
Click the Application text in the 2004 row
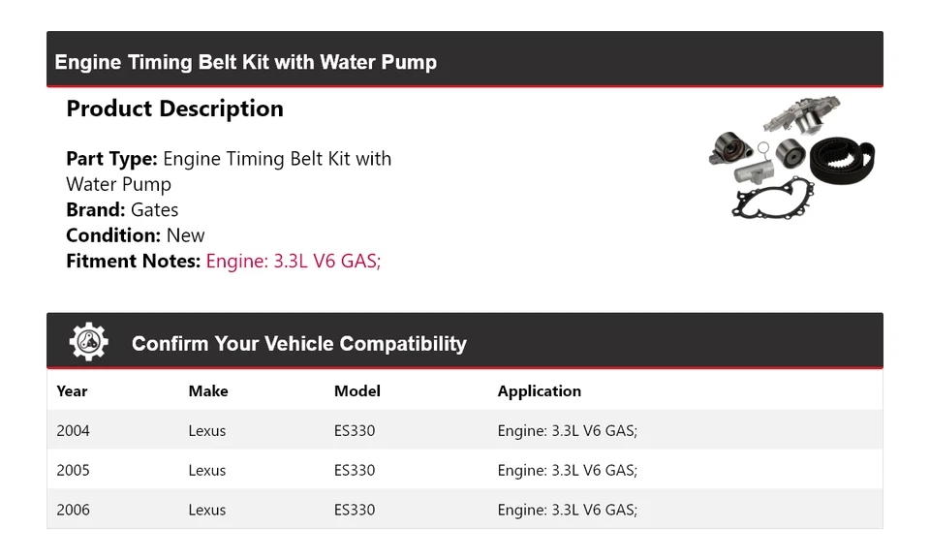click(x=568, y=431)
